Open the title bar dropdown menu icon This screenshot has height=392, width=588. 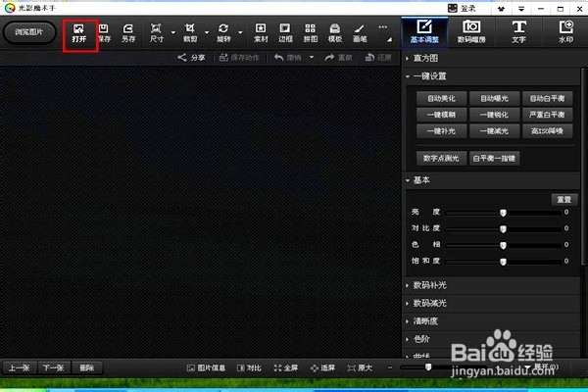click(x=521, y=9)
